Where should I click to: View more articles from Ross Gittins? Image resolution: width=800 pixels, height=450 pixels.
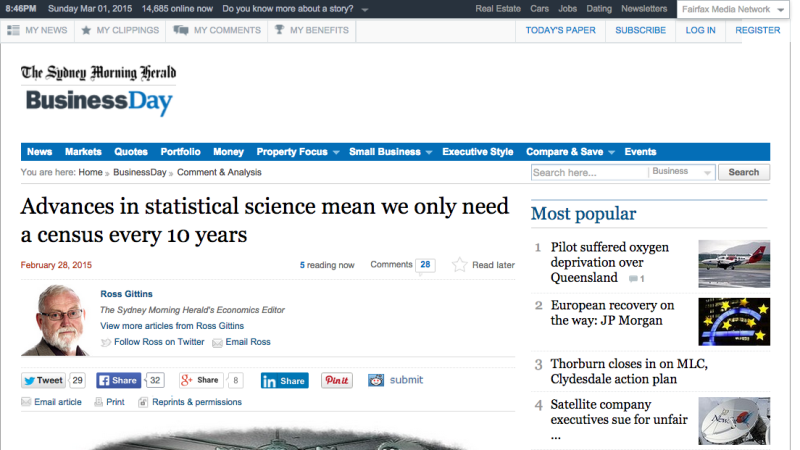click(x=172, y=326)
